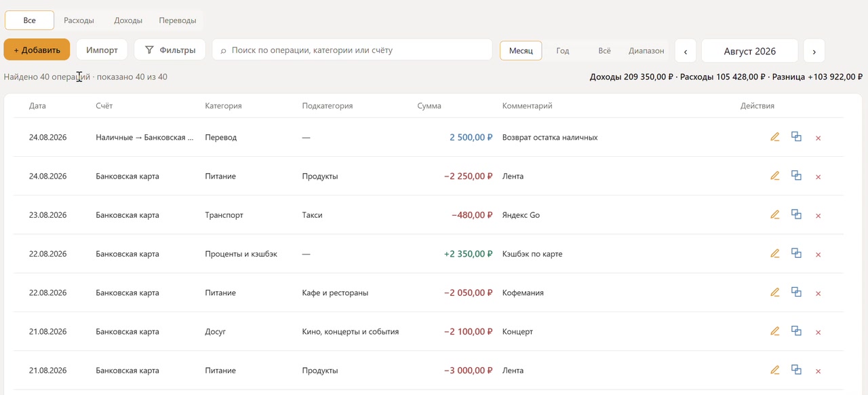The height and width of the screenshot is (395, 868).
Task: Delete the Возврат остатка наличных operation
Action: coord(818,138)
